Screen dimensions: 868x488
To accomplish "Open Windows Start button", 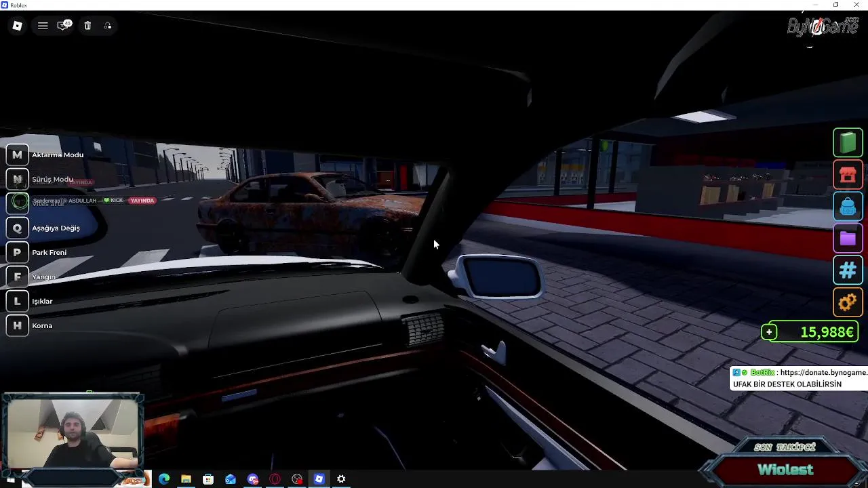I will pos(10,479).
